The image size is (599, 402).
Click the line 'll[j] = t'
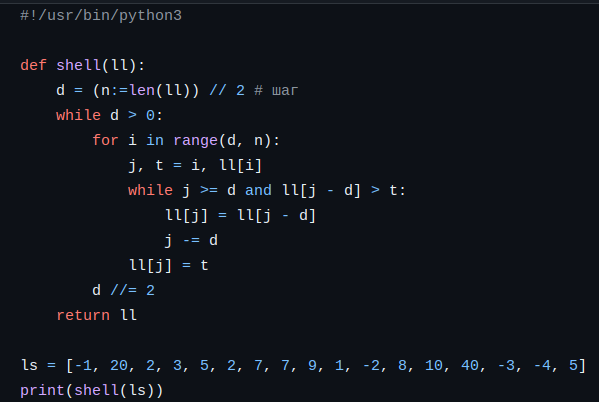[x=168, y=266]
